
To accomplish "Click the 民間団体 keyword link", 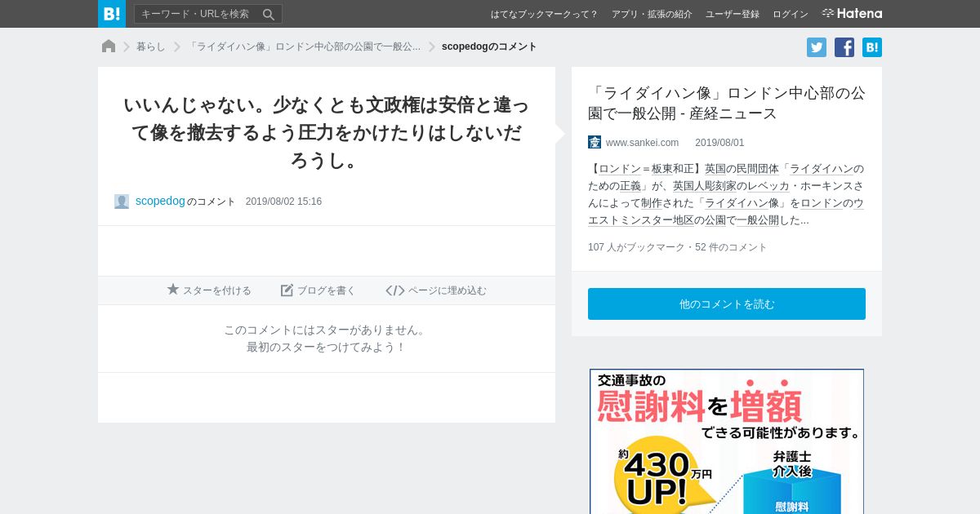I will (758, 169).
